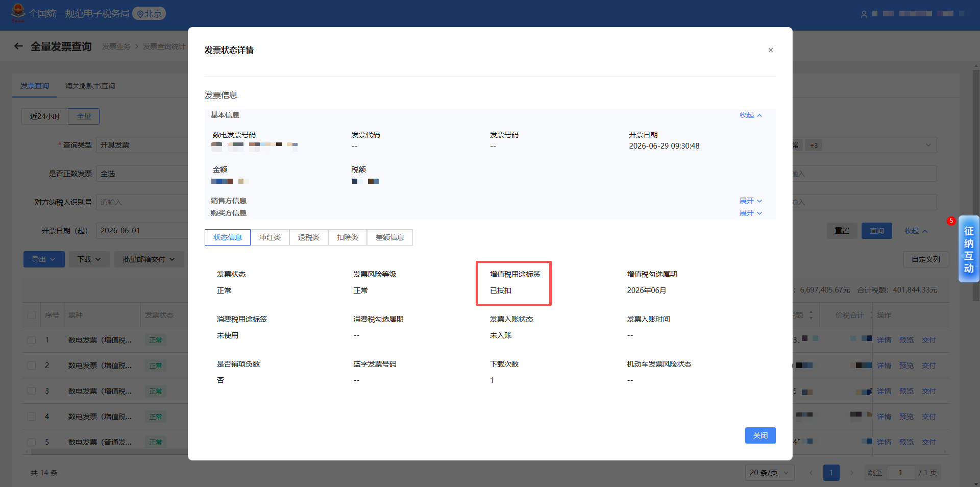Click the user profile icon

[864, 14]
